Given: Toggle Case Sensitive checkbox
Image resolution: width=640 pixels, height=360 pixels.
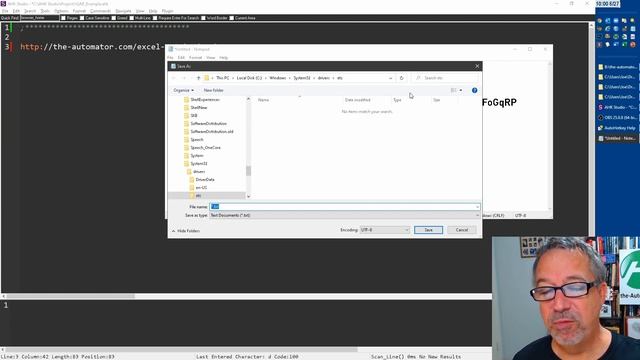Looking at the screenshot, I should pyautogui.click(x=82, y=18).
